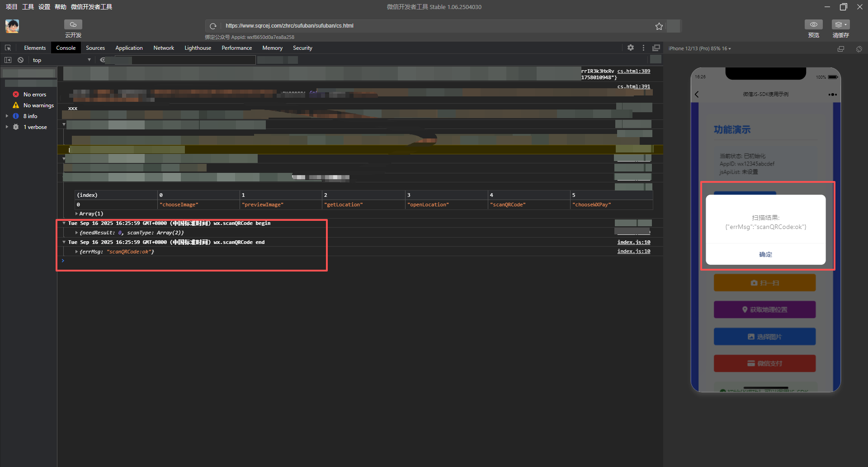Open index.js:10 link for scanQRCode end
The width and height of the screenshot is (868, 467).
pyautogui.click(x=634, y=242)
